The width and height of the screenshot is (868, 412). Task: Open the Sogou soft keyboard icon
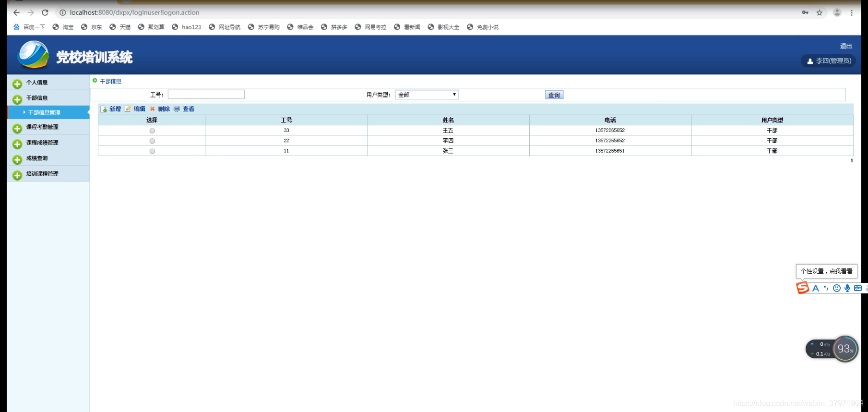point(858,288)
